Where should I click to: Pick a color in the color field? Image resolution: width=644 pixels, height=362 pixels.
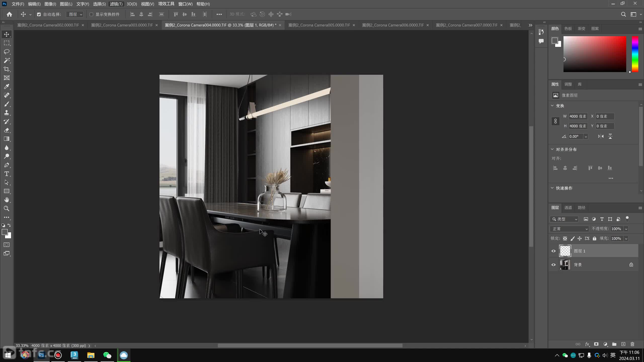[x=595, y=54]
